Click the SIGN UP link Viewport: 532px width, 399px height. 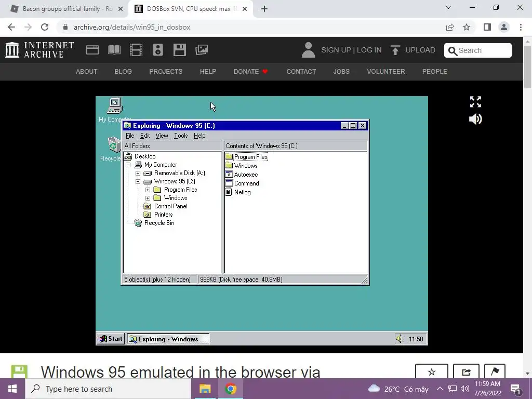point(336,50)
